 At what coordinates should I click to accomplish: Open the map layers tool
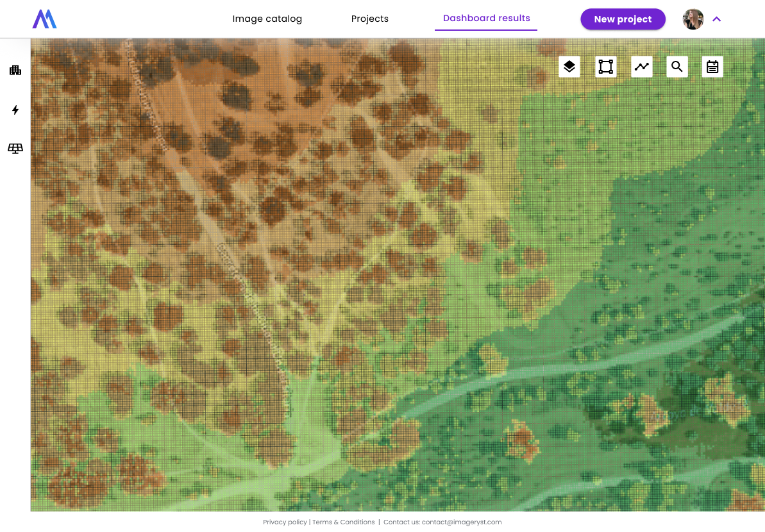tap(569, 67)
